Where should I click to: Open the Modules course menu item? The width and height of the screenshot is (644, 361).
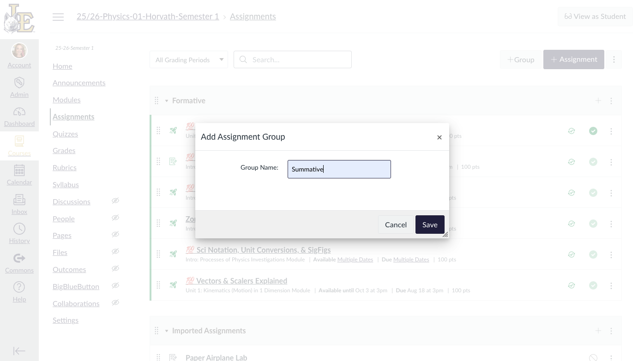(x=66, y=100)
